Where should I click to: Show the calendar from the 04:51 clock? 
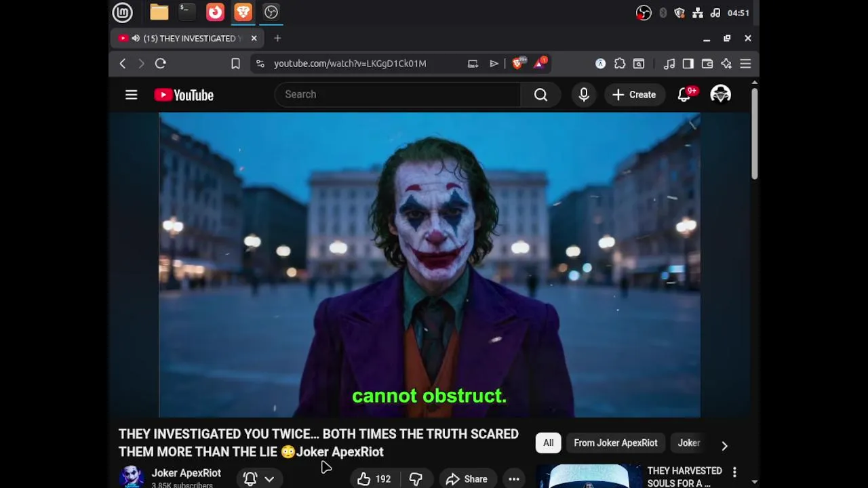pyautogui.click(x=738, y=13)
